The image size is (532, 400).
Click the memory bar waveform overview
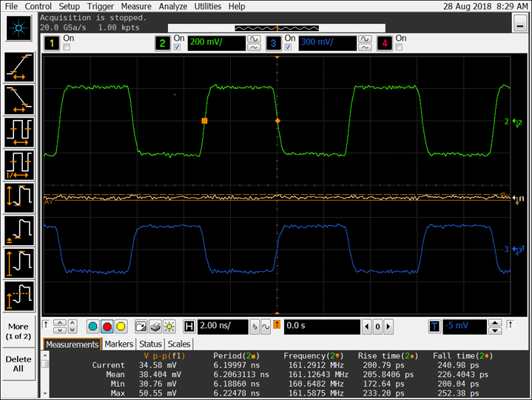coord(277,28)
